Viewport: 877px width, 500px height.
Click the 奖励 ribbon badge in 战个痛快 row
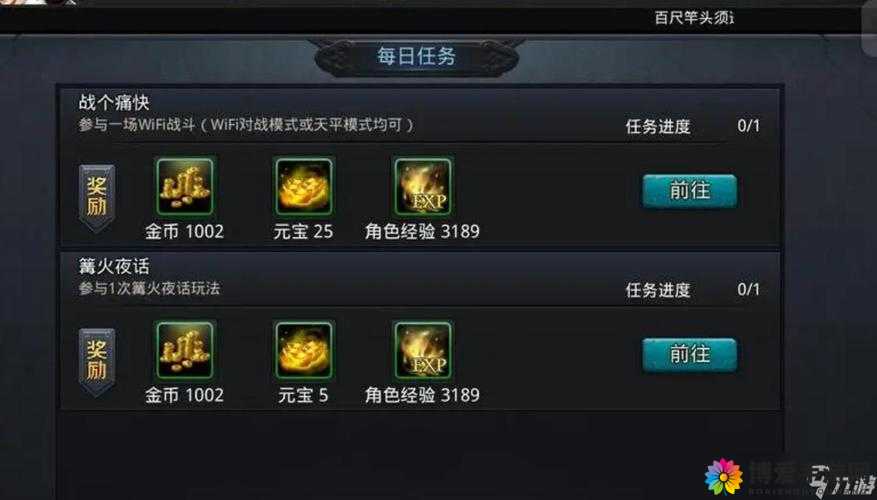(97, 198)
